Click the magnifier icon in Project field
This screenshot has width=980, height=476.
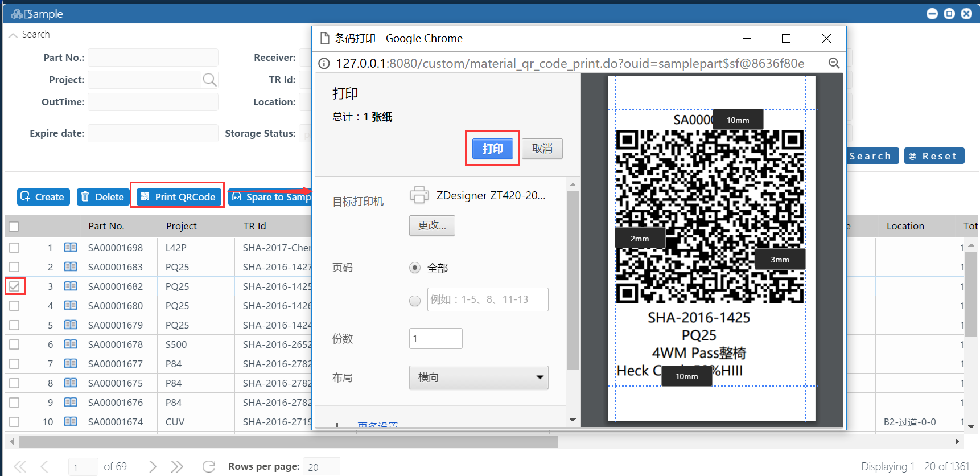[209, 80]
